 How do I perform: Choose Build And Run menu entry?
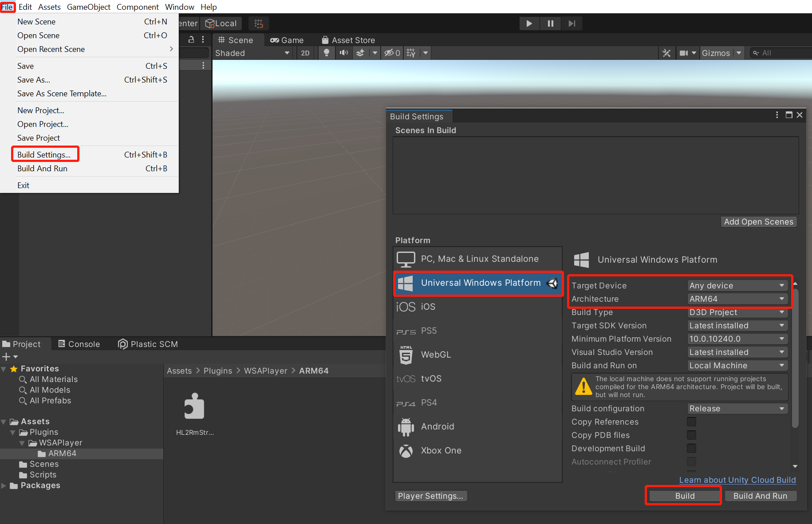point(90,169)
